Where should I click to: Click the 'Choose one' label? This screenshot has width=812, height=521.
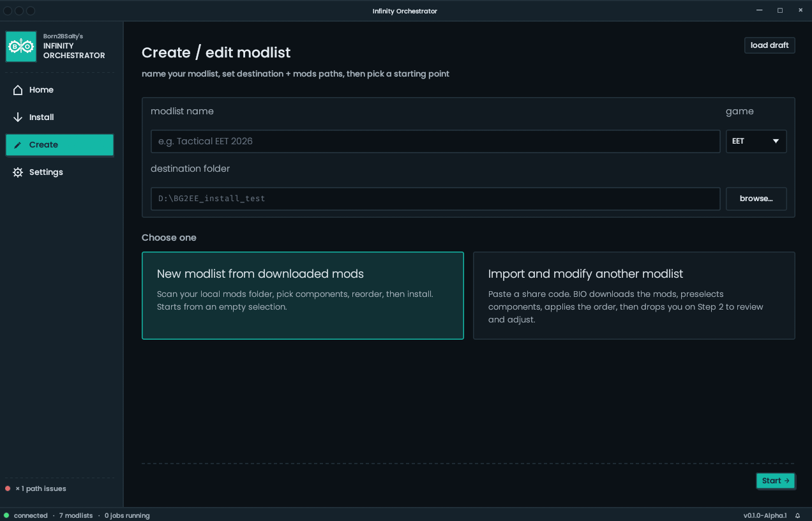click(169, 238)
